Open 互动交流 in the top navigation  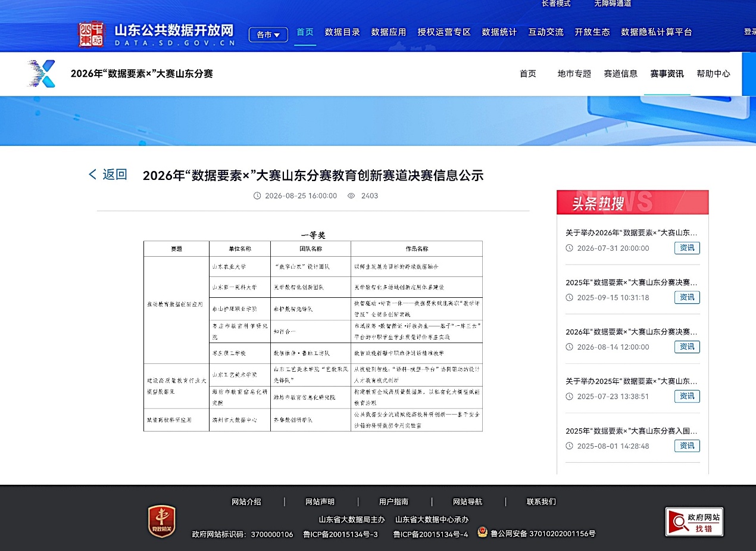tap(546, 32)
